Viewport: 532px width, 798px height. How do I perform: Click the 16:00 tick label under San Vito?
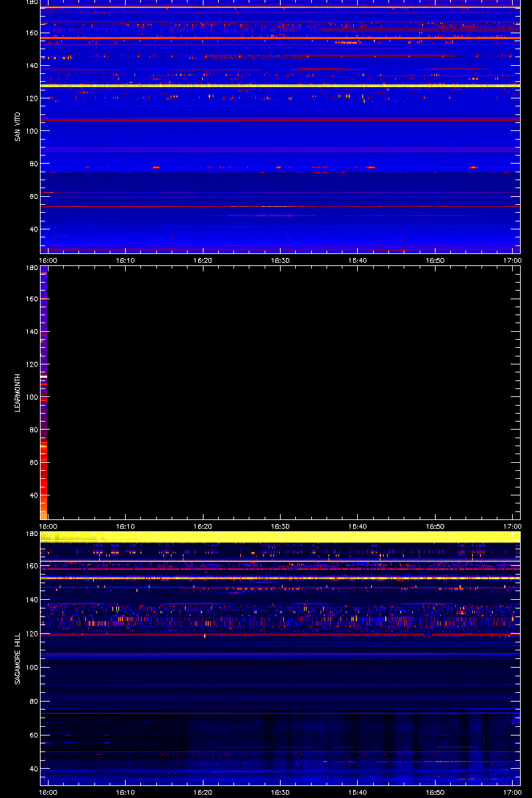coord(49,261)
